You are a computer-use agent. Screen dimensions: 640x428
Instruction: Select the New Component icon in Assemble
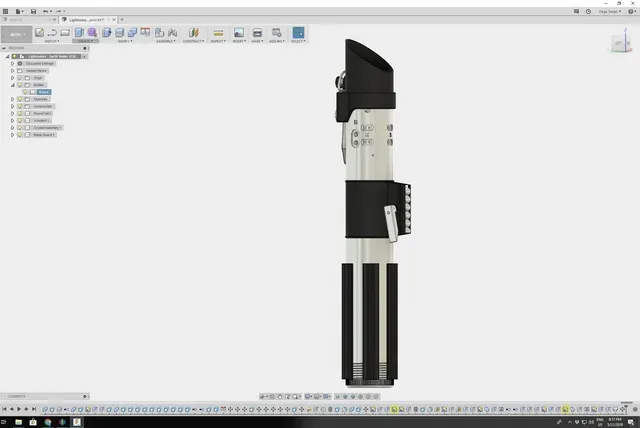160,33
